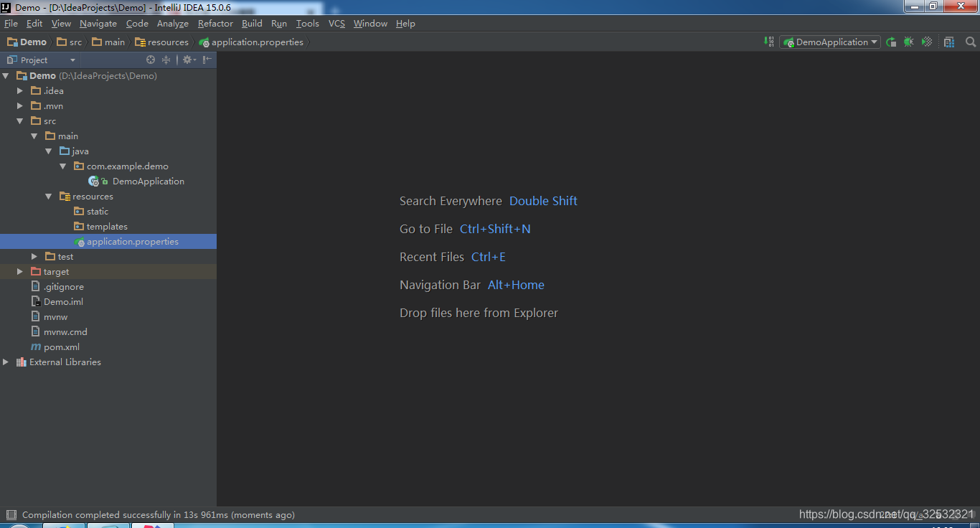Expand External Libraries node
Viewport: 980px width, 528px height.
tap(6, 362)
